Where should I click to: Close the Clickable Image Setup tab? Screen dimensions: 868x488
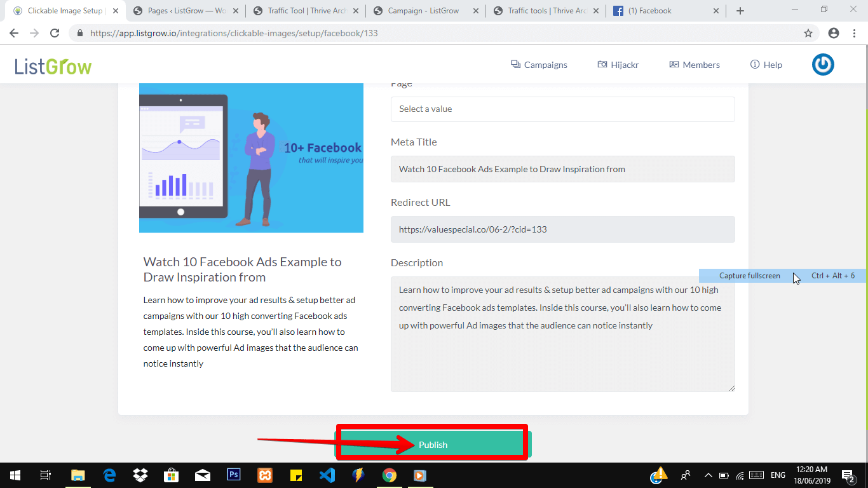pos(115,11)
